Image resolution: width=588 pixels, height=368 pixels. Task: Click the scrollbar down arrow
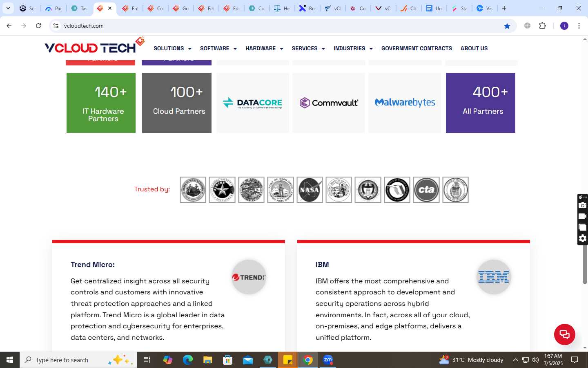(585, 348)
